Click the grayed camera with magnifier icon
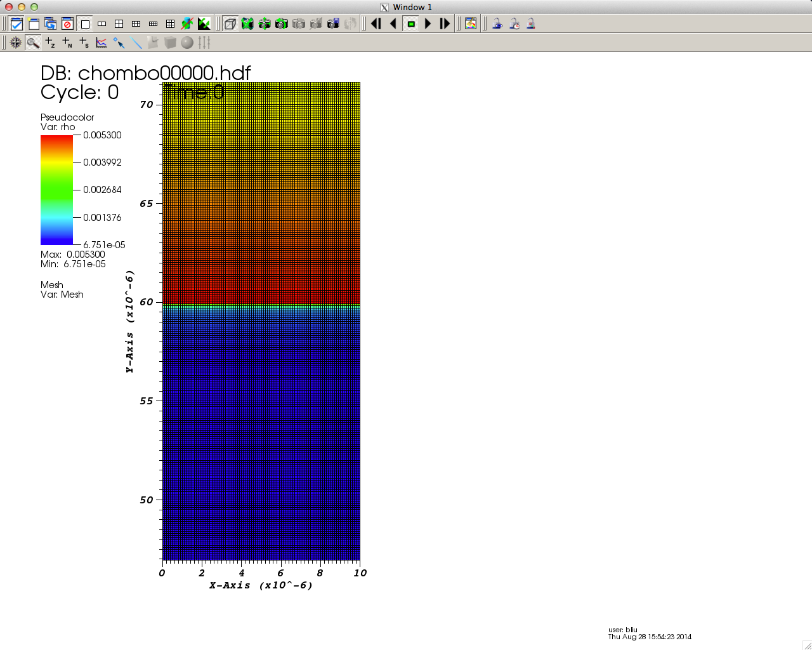 pos(316,24)
